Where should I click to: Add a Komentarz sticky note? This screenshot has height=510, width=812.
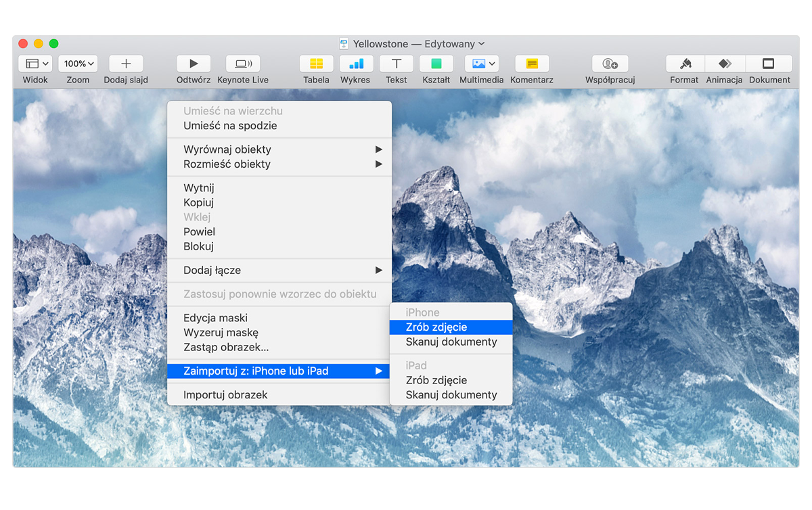pyautogui.click(x=532, y=64)
